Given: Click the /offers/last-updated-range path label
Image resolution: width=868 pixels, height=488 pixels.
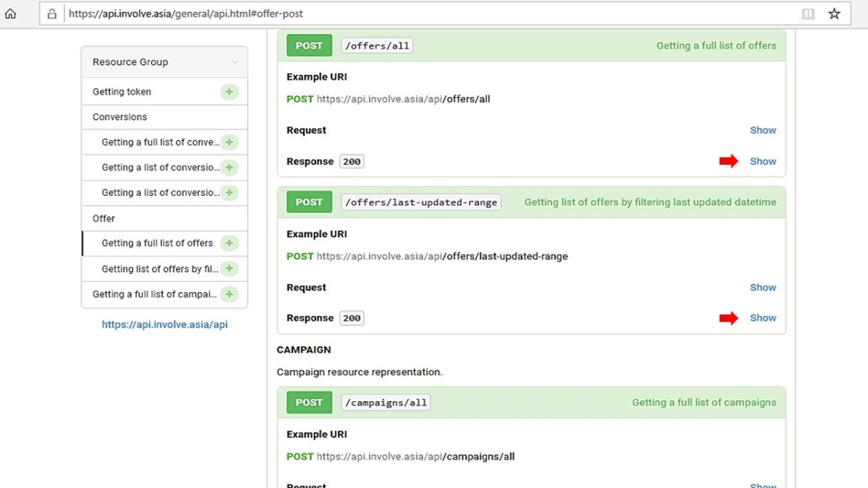Looking at the screenshot, I should coord(421,202).
